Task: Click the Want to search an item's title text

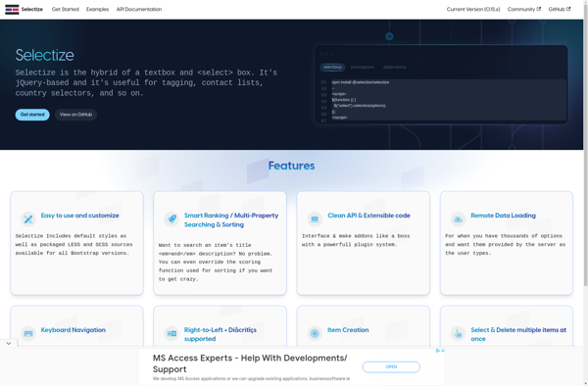Action: pyautogui.click(x=216, y=262)
